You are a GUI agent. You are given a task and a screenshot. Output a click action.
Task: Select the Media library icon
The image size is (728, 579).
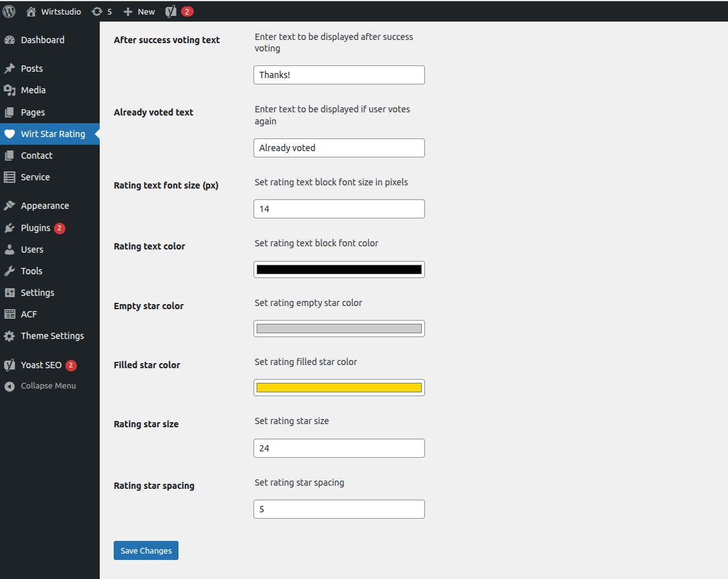10,90
